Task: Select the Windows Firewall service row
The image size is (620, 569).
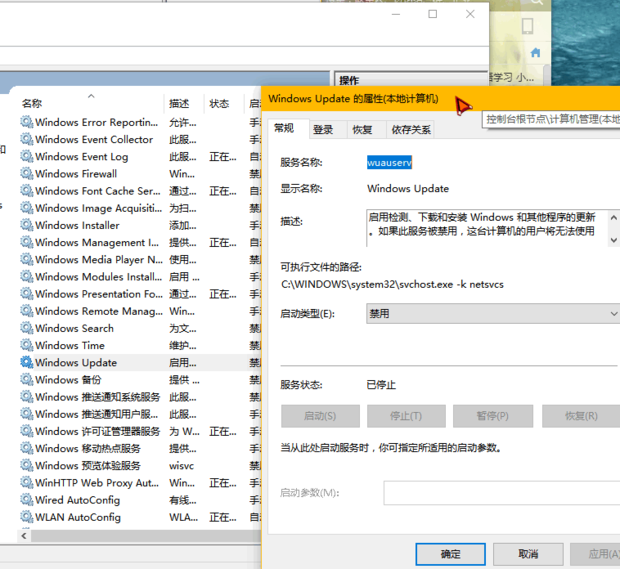Action: [140, 173]
